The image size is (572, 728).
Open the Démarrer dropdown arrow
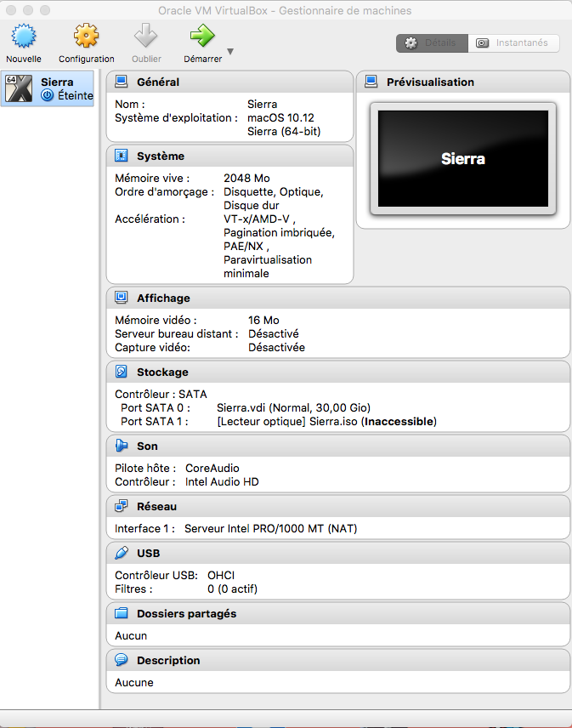point(230,51)
